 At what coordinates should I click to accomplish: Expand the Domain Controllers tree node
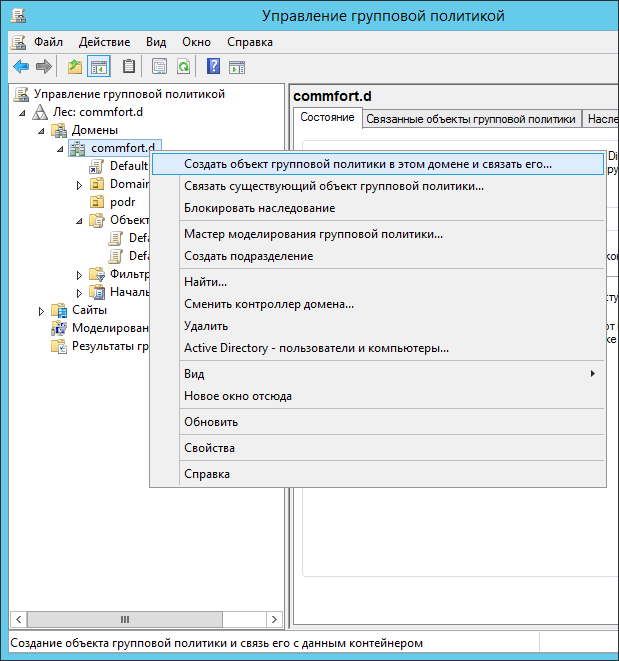click(x=79, y=185)
